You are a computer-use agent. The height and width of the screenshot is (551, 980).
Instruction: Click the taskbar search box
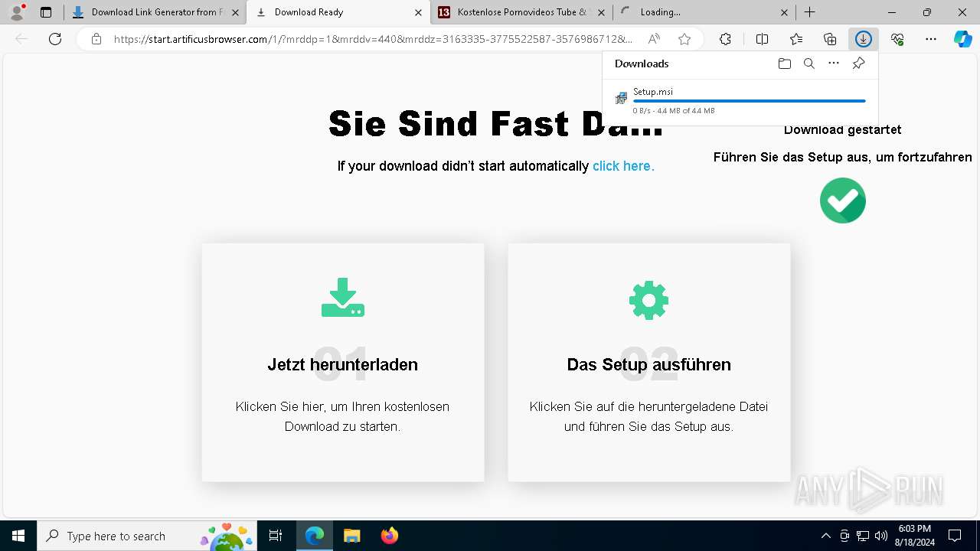pos(148,536)
